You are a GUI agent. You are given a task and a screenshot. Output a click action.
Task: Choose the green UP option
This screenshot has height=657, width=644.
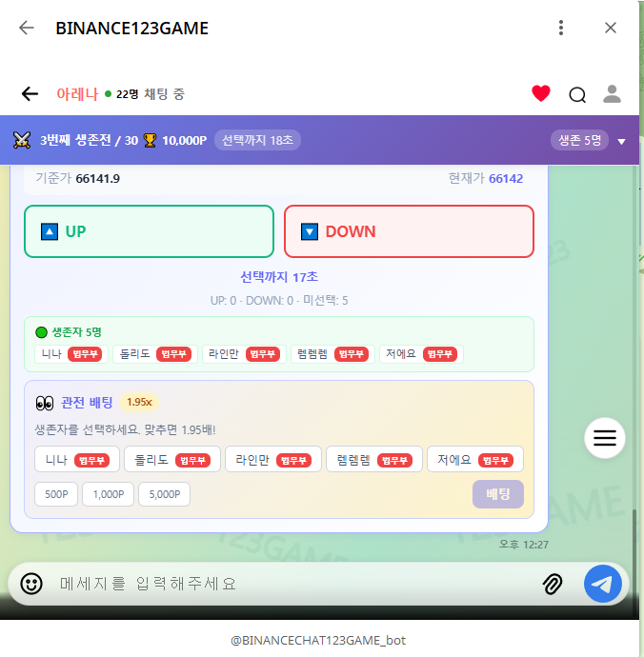coord(149,231)
